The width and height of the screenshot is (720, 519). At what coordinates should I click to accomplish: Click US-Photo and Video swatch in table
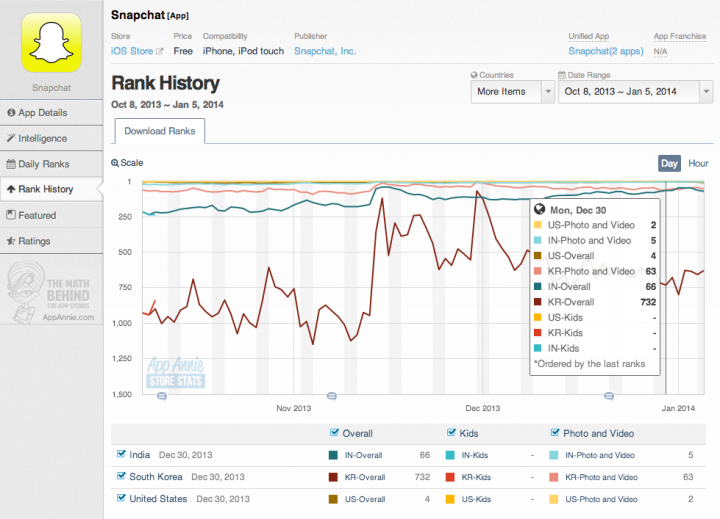[554, 499]
